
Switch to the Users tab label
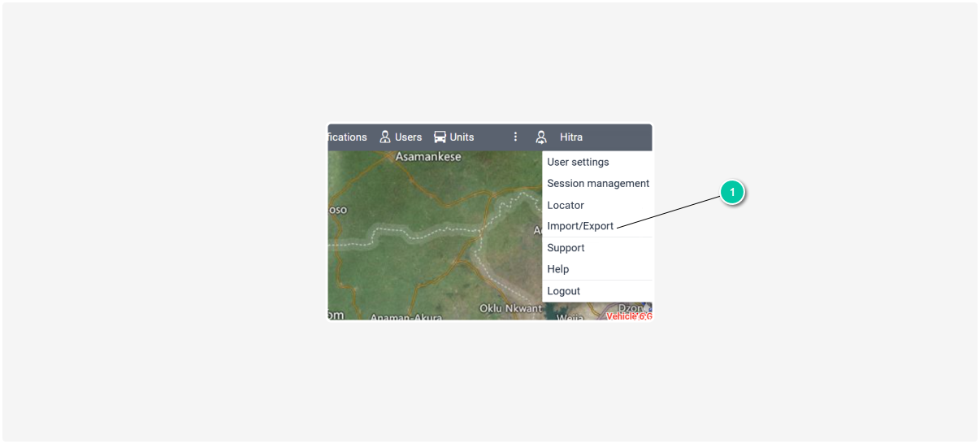coord(408,137)
